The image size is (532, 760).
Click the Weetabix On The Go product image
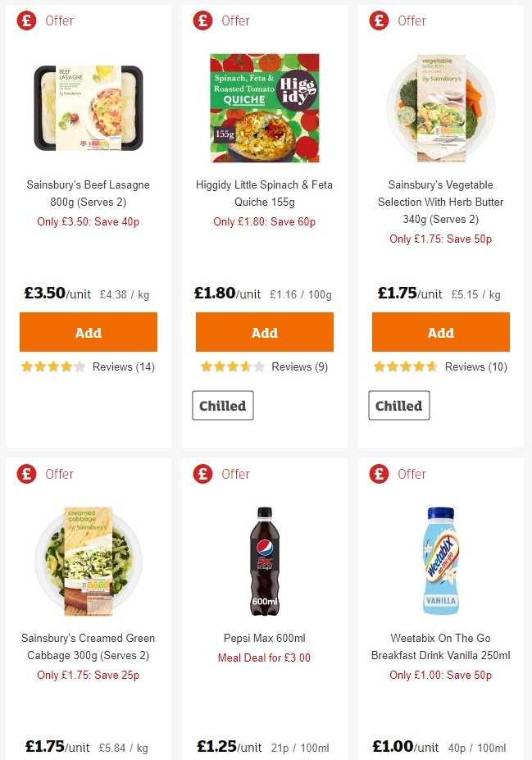(x=440, y=560)
